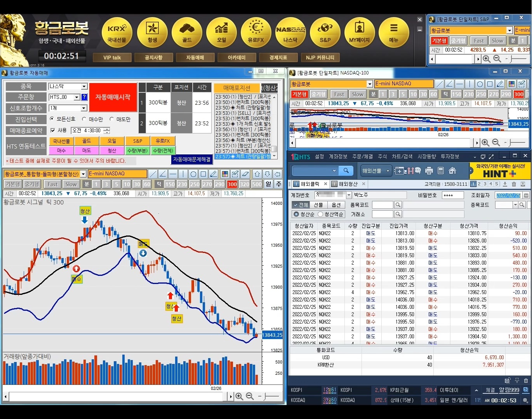Image resolution: width=532 pixels, height=419 pixels.
Task: Click the note edit icon in main chart toolbar
Action: coord(235,174)
